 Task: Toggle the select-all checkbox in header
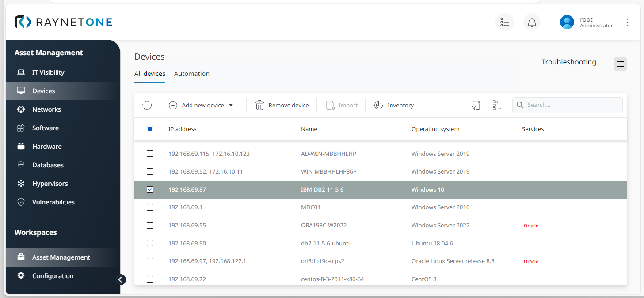pyautogui.click(x=150, y=129)
